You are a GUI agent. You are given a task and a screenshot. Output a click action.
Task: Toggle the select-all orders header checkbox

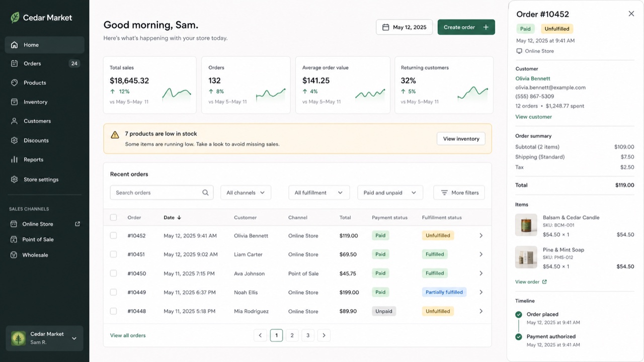point(113,218)
